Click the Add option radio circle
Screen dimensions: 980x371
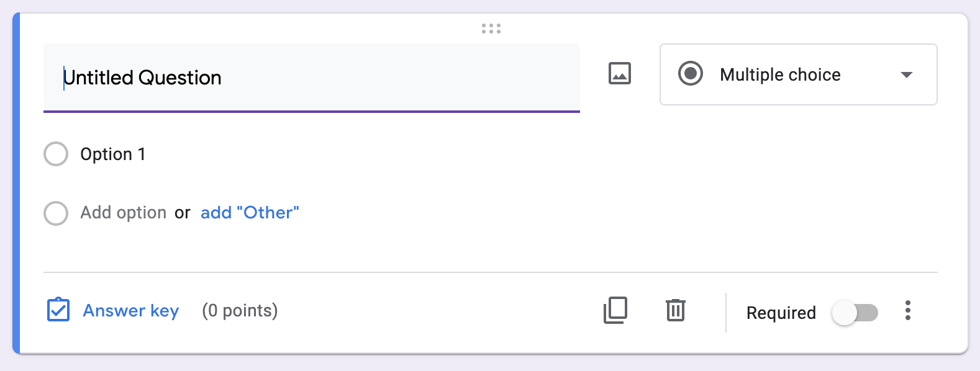coord(56,213)
